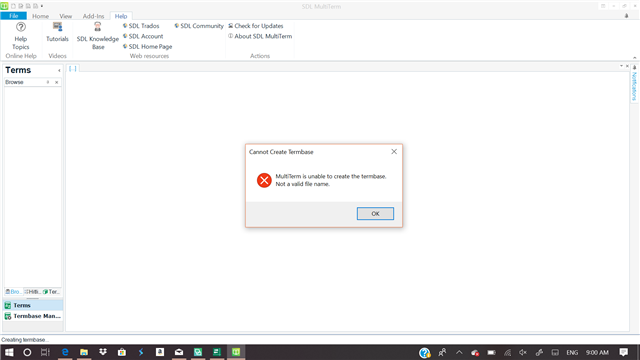
Task: Switch to the Hitlist tab at panel bottom
Action: pyautogui.click(x=33, y=291)
